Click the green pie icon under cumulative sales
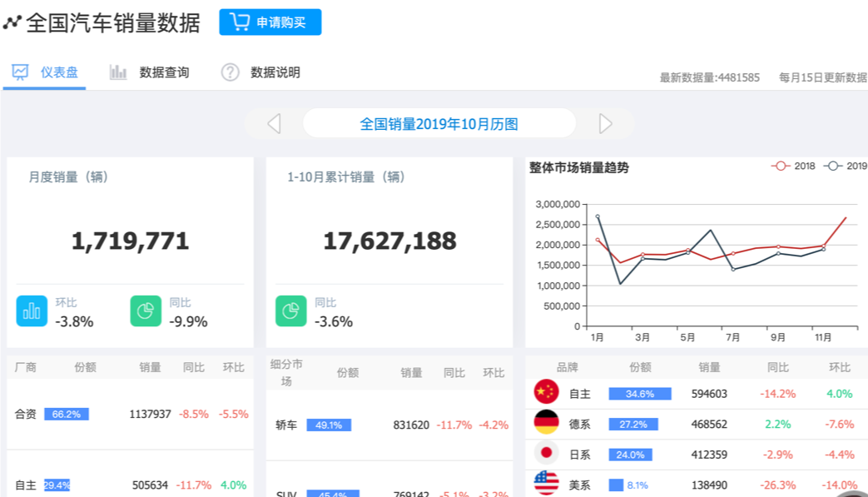The height and width of the screenshot is (497, 868). [x=291, y=311]
